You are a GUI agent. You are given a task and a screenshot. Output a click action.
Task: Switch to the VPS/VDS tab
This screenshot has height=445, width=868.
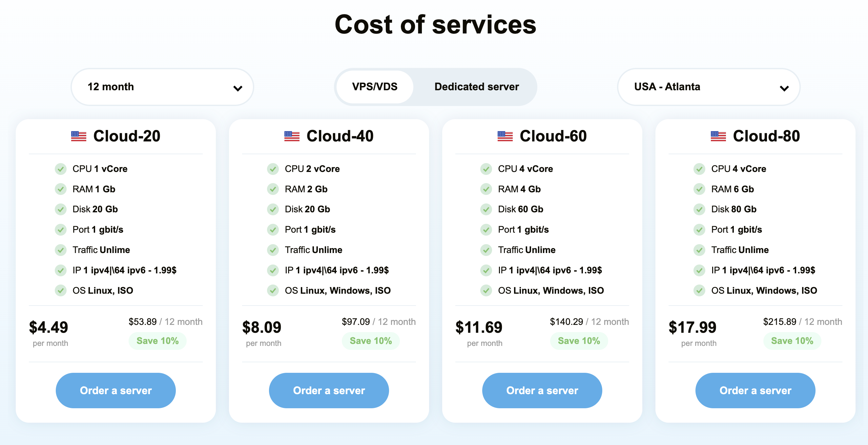coord(375,87)
